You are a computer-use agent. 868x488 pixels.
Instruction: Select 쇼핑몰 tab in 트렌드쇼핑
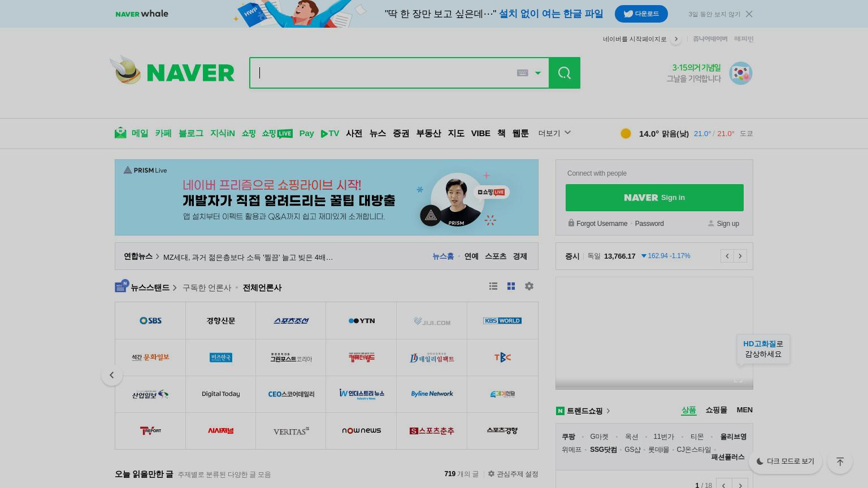[x=716, y=410]
